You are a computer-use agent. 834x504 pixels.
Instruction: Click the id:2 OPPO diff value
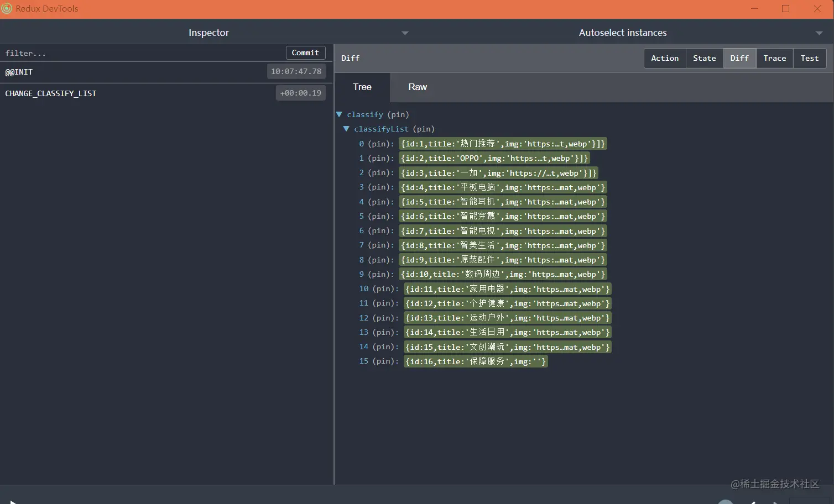494,158
